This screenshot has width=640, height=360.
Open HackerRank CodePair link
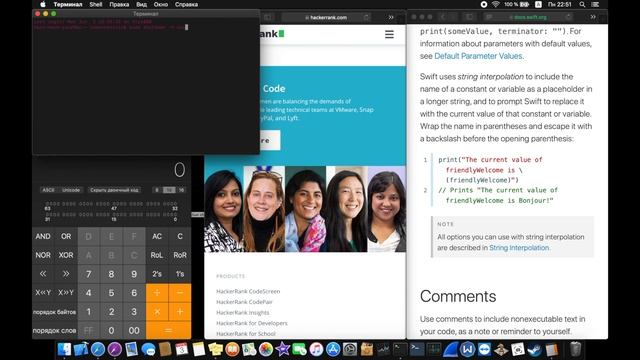point(244,302)
